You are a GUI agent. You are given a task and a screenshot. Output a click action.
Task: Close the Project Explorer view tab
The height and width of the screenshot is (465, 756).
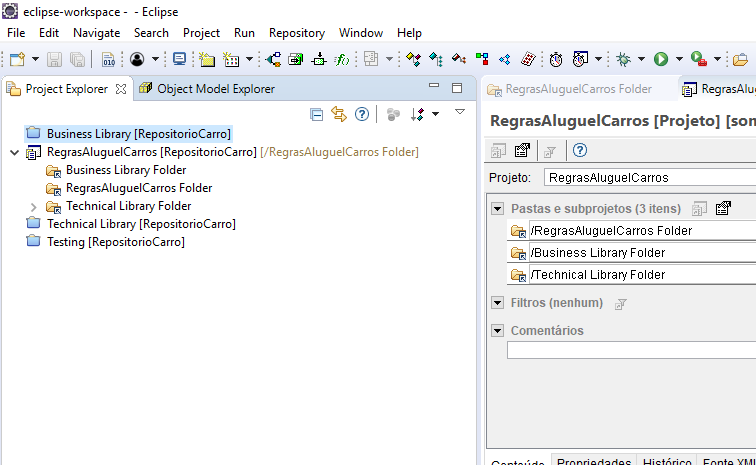(x=121, y=89)
